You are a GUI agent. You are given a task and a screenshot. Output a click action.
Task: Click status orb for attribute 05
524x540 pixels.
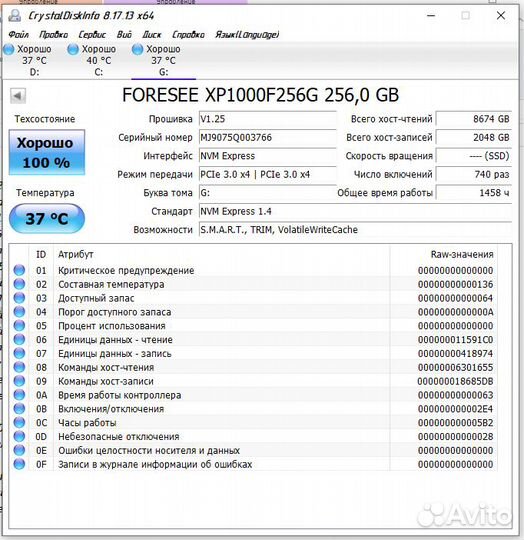click(x=19, y=325)
